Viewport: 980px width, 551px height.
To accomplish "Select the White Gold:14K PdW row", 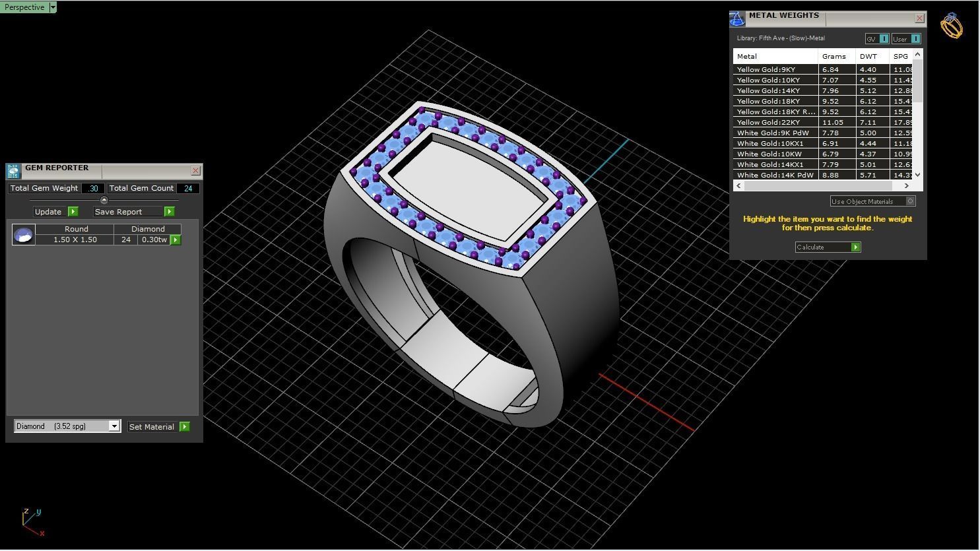I will pyautogui.click(x=823, y=175).
